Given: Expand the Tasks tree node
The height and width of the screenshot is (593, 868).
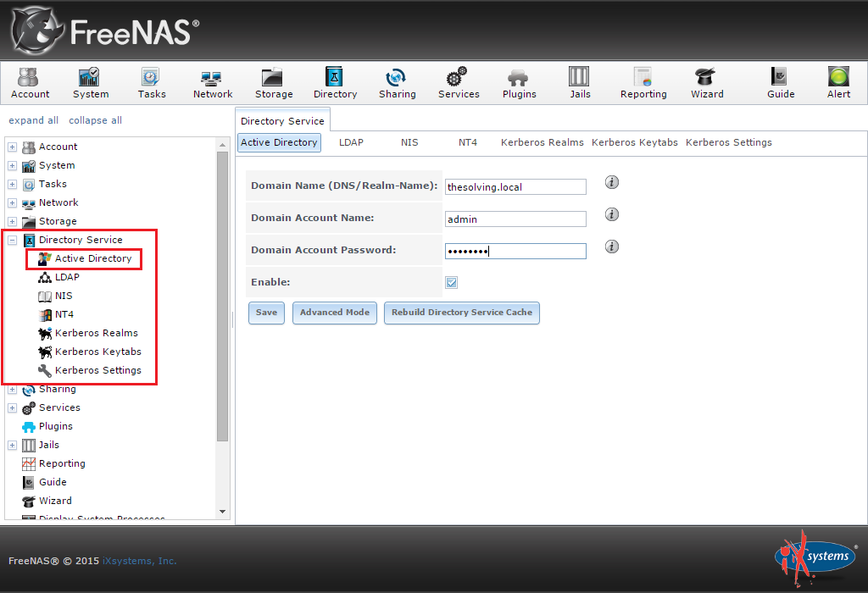Looking at the screenshot, I should pyautogui.click(x=12, y=184).
